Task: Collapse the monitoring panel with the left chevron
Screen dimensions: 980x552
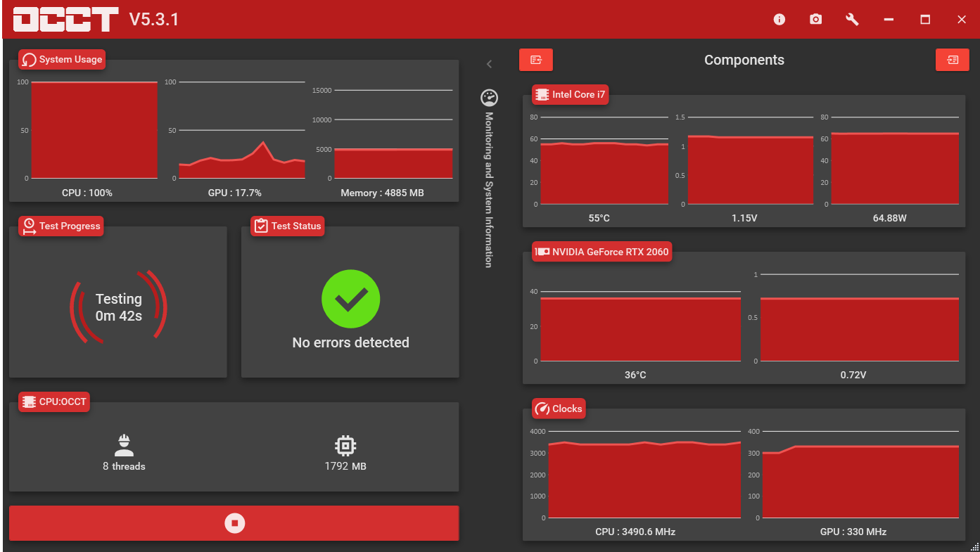Action: [489, 64]
